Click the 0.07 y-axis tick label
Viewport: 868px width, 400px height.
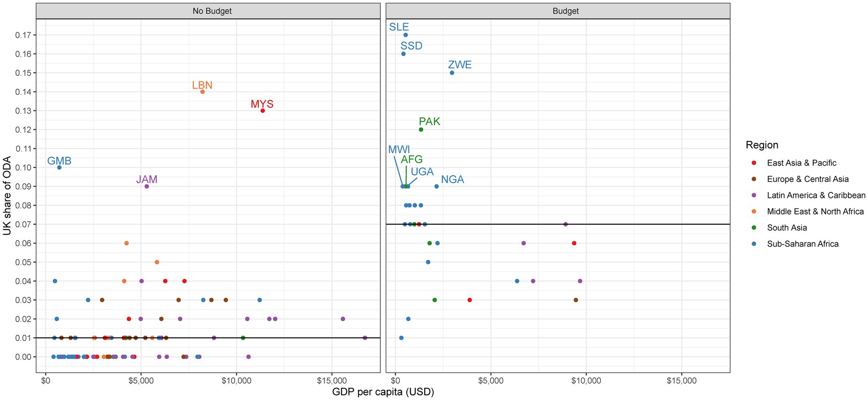click(23, 224)
